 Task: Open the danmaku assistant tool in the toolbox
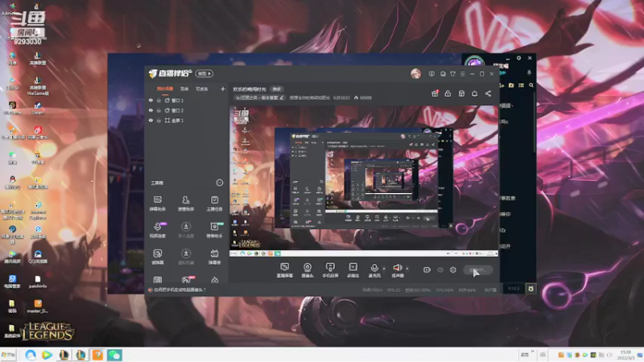coord(158,204)
